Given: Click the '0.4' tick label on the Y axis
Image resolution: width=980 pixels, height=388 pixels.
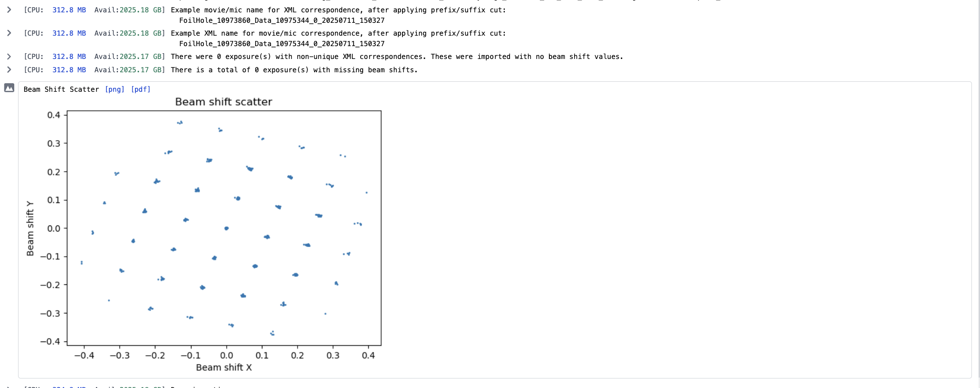Looking at the screenshot, I should [54, 115].
